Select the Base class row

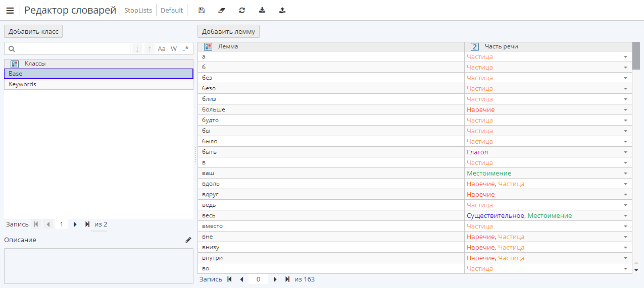(98, 74)
